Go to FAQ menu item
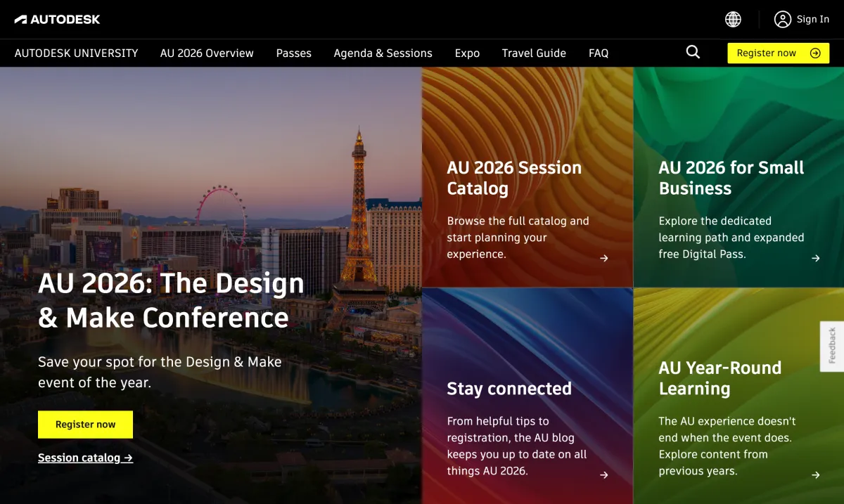844x504 pixels. (599, 53)
